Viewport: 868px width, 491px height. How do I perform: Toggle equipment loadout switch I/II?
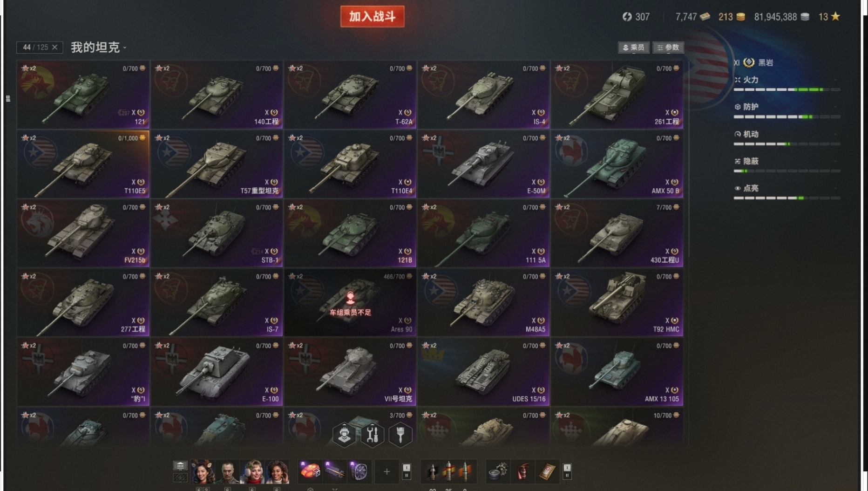407,471
